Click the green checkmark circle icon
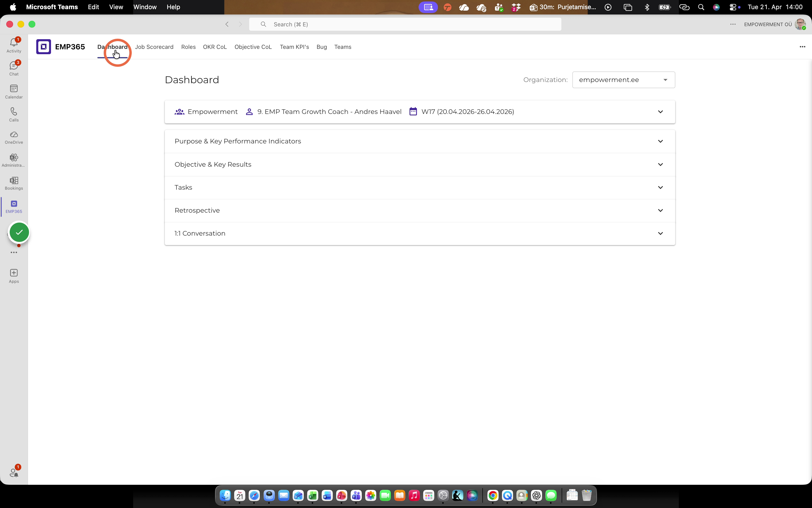Image resolution: width=812 pixels, height=508 pixels. click(19, 232)
